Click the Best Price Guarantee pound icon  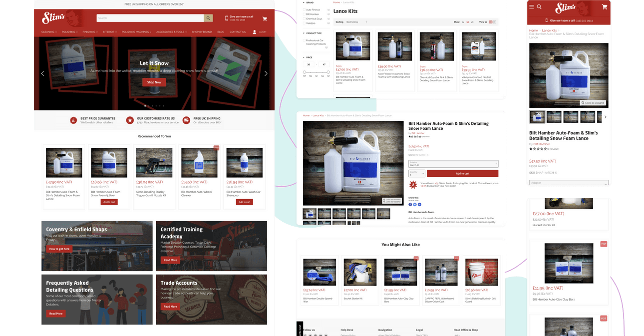coord(73,120)
